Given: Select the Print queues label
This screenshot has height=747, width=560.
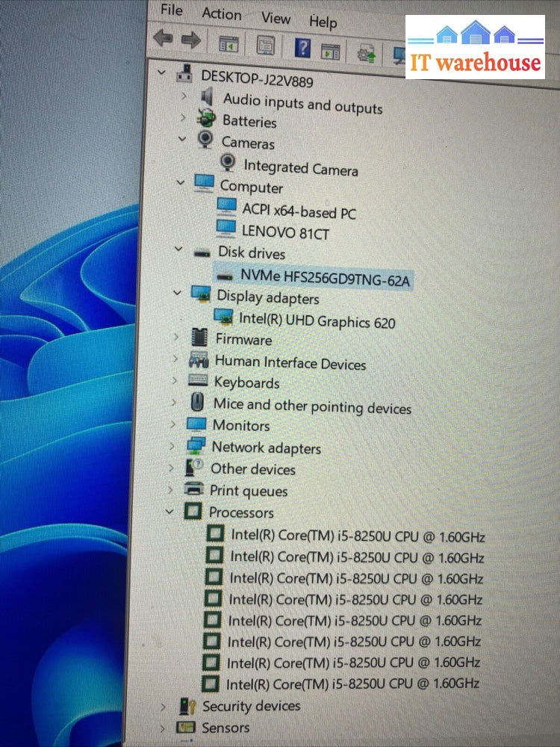Looking at the screenshot, I should click(249, 491).
